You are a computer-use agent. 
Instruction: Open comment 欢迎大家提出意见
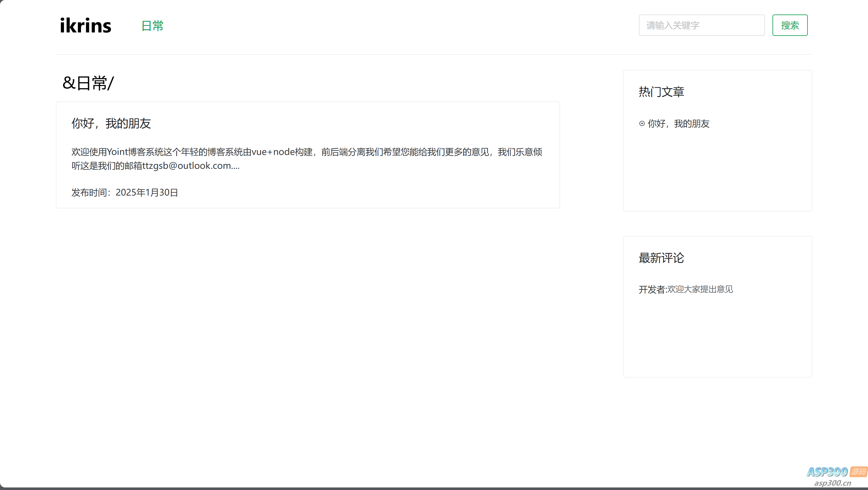[x=700, y=289]
